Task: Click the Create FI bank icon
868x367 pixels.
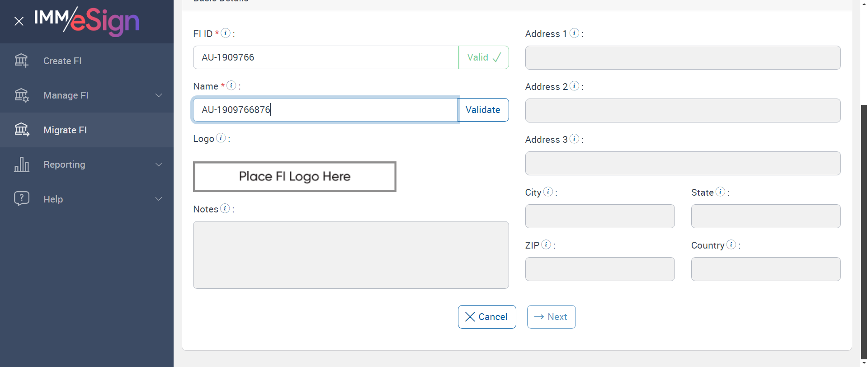Action: point(21,61)
